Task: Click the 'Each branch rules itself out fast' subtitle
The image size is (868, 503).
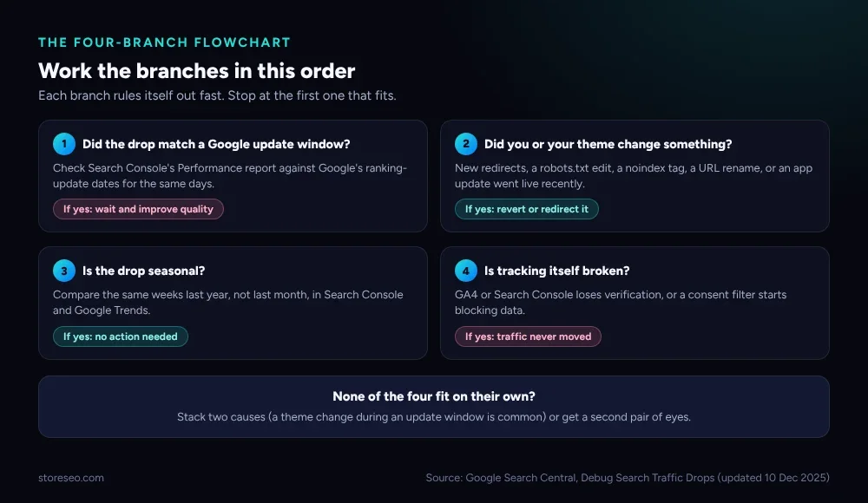Action: pos(217,95)
